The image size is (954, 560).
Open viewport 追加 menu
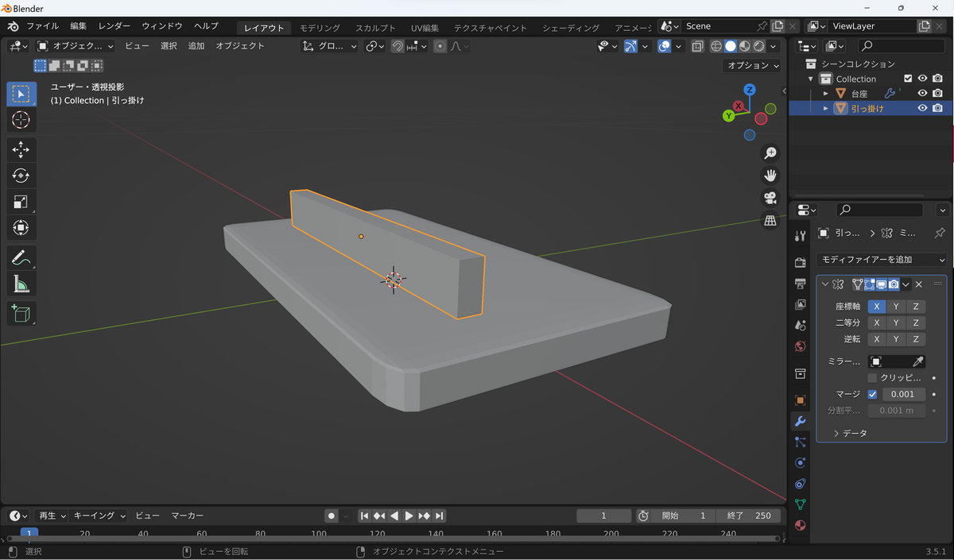(x=196, y=46)
